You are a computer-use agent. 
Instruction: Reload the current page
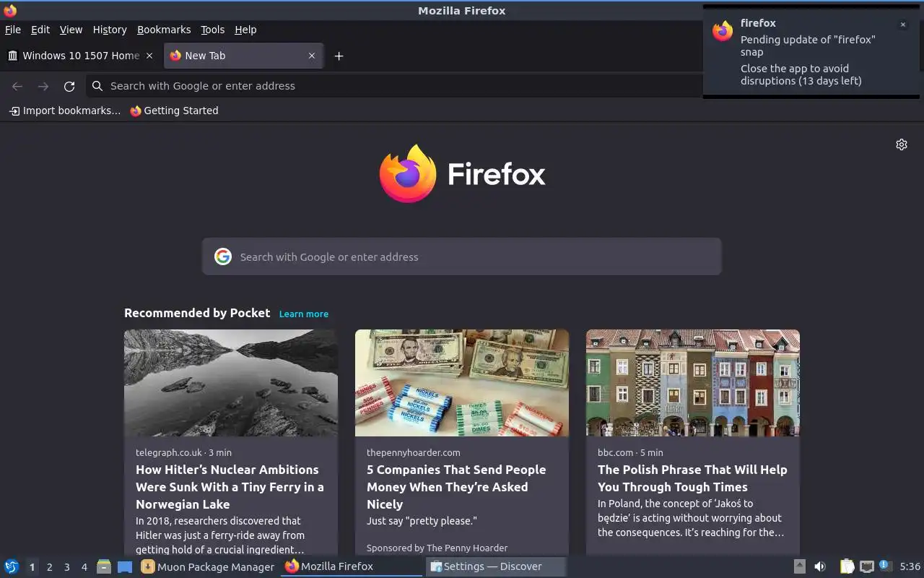pyautogui.click(x=69, y=86)
